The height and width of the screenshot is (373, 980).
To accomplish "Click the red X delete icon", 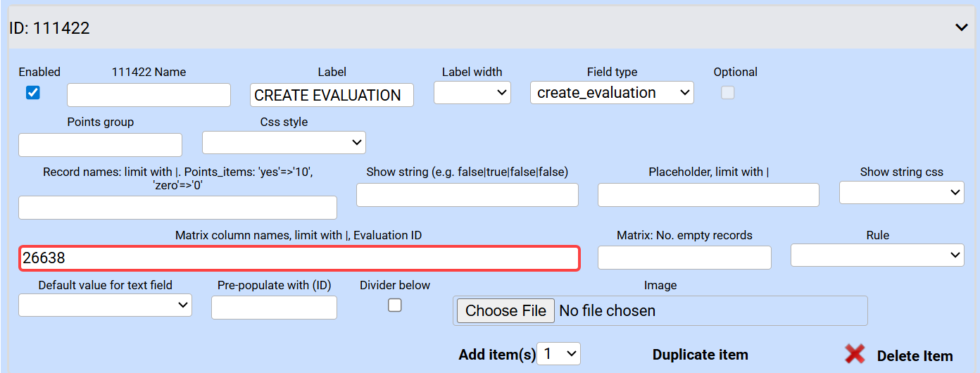I will (x=855, y=354).
